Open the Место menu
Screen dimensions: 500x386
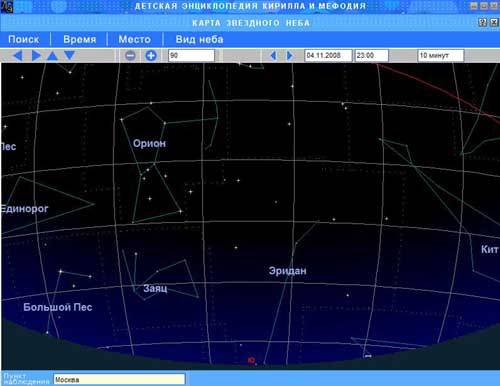(x=135, y=39)
